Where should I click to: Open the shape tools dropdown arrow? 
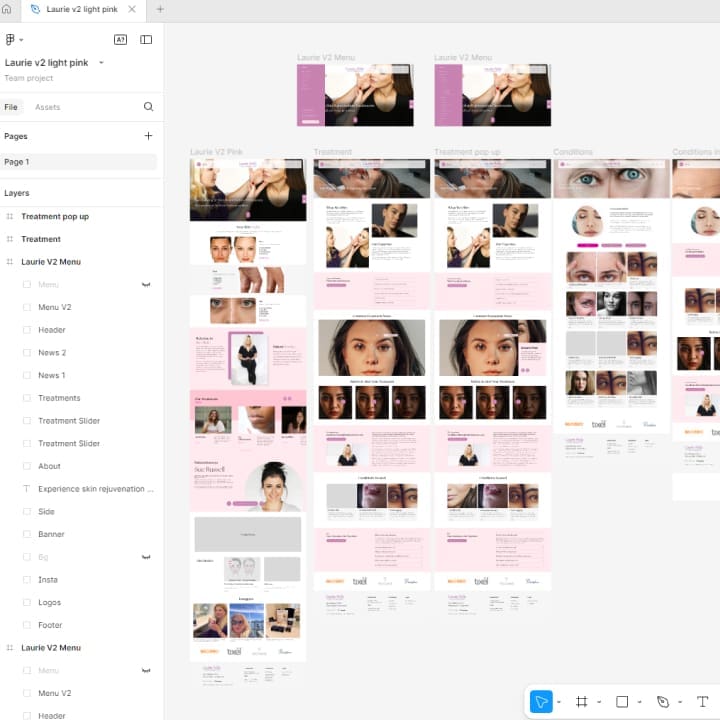click(x=639, y=702)
